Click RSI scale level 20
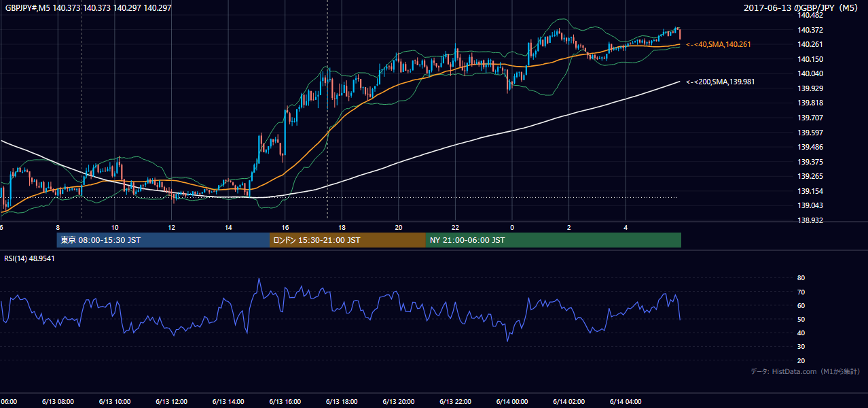This screenshot has width=868, height=408. (x=801, y=360)
